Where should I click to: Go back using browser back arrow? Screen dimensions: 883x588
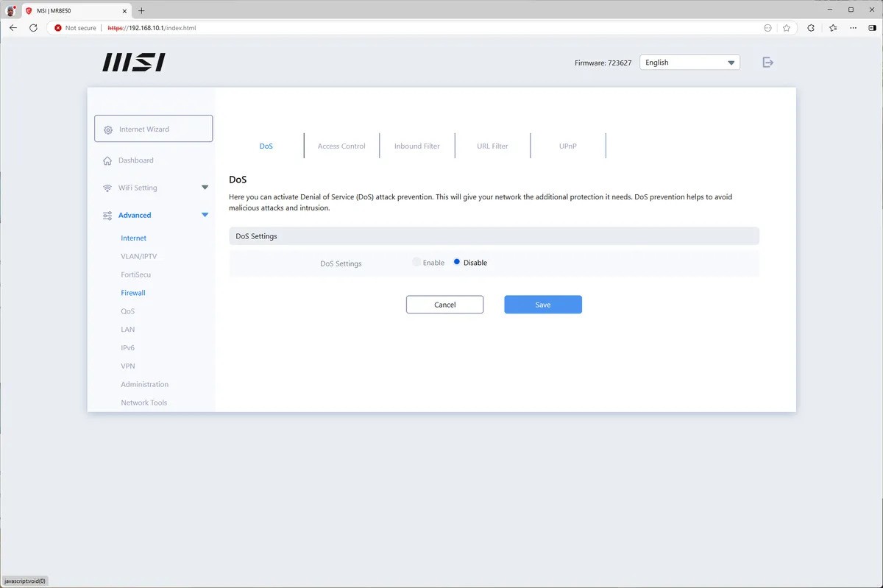coord(13,28)
